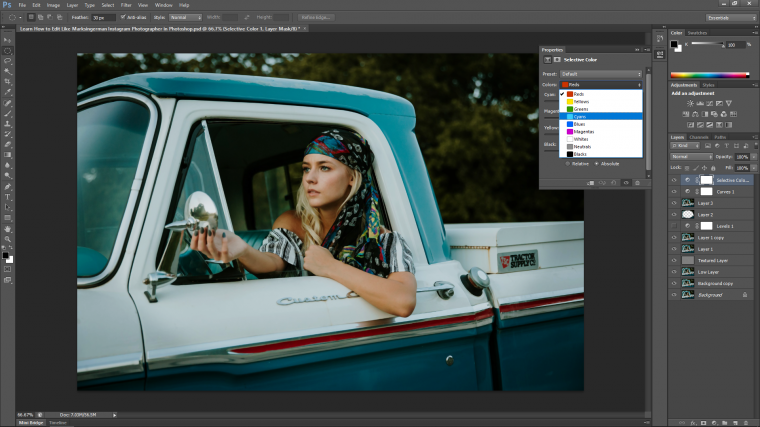Screen dimensions: 760x427
Task: Click the K slider in Color panel
Action: pyautogui.click(x=708, y=44)
